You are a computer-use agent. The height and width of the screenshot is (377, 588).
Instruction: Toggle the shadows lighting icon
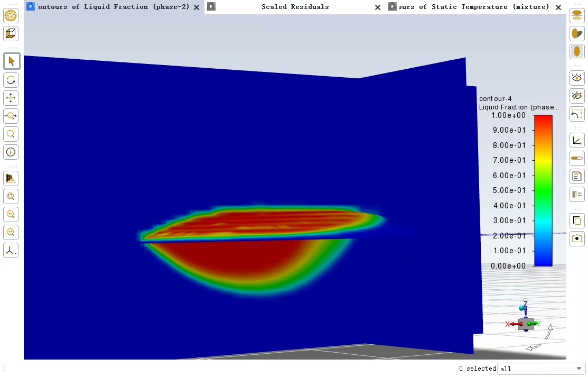click(577, 33)
